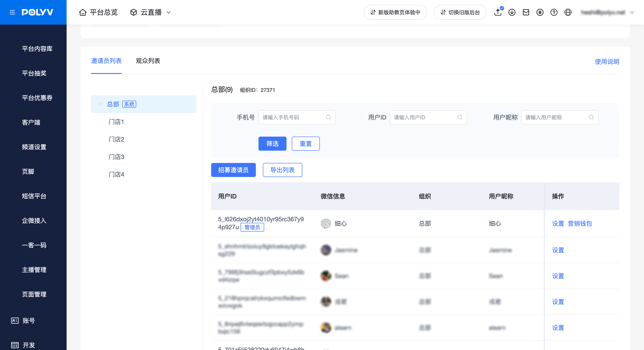The width and height of the screenshot is (644, 350).
Task: Open the 账号 section in sidebar
Action: [x=23, y=320]
